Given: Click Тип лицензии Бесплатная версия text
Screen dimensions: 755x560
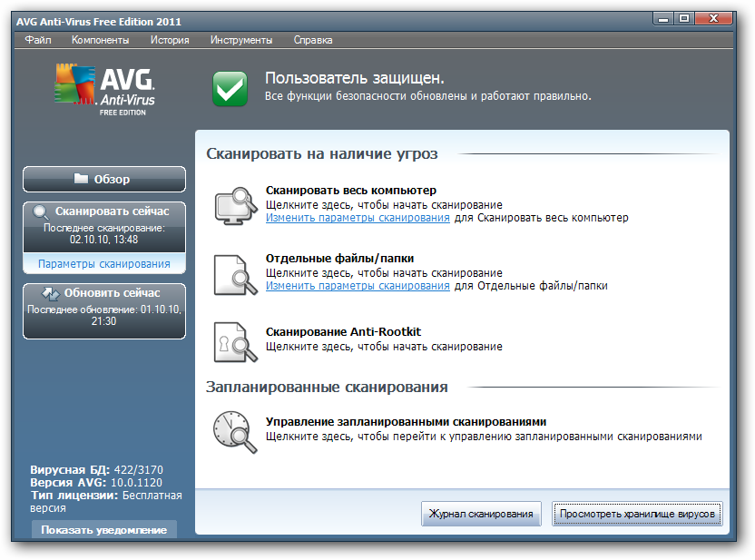Looking at the screenshot, I should tap(106, 501).
